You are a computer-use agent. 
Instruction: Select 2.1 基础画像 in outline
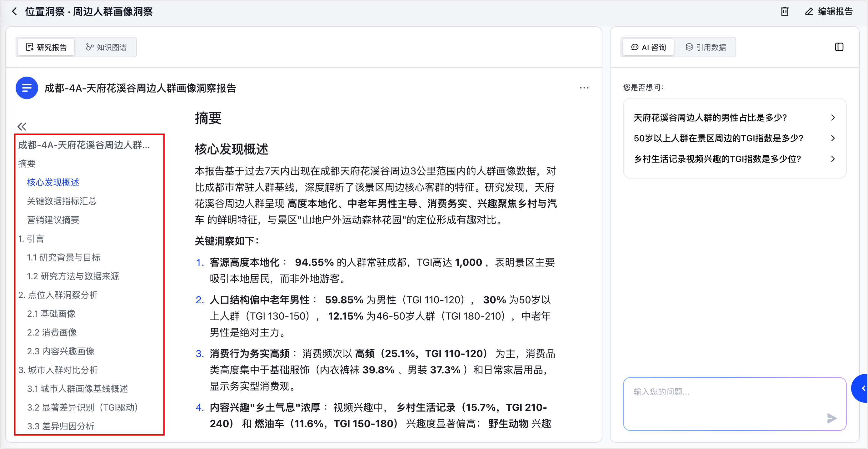tap(51, 314)
